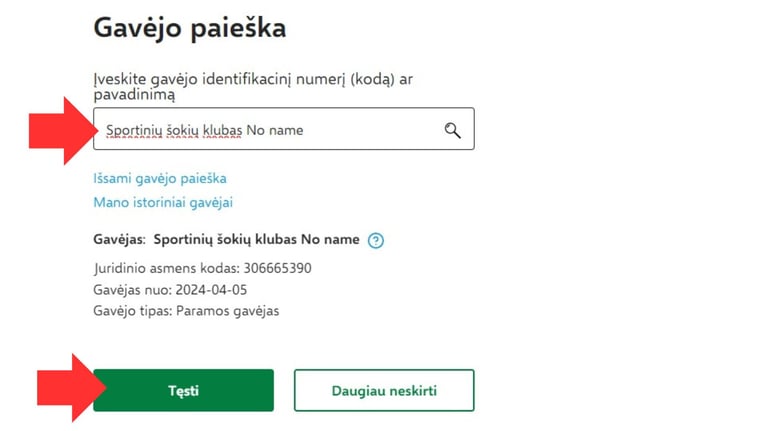Click the typed text Sportinių šokių klubas No name
768x431 pixels.
205,130
